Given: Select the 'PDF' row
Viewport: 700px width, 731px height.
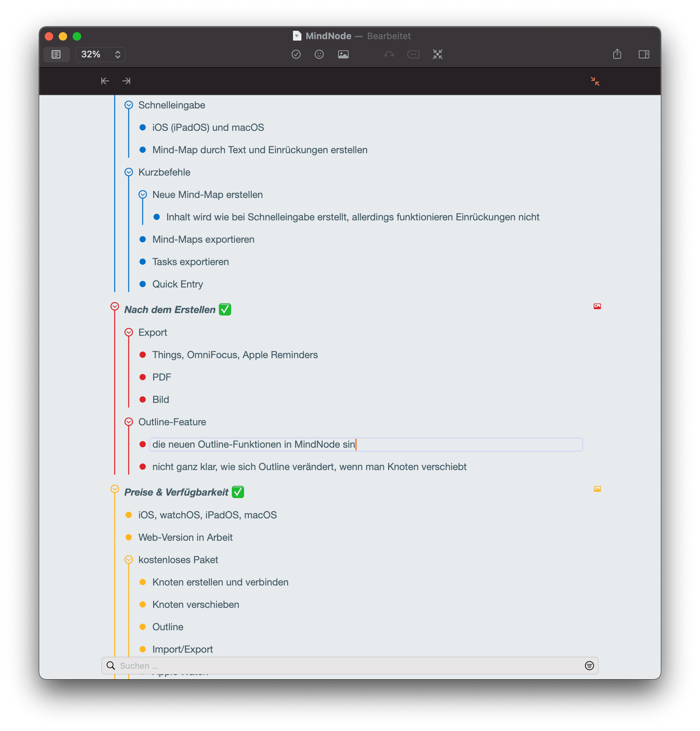Looking at the screenshot, I should 162,377.
